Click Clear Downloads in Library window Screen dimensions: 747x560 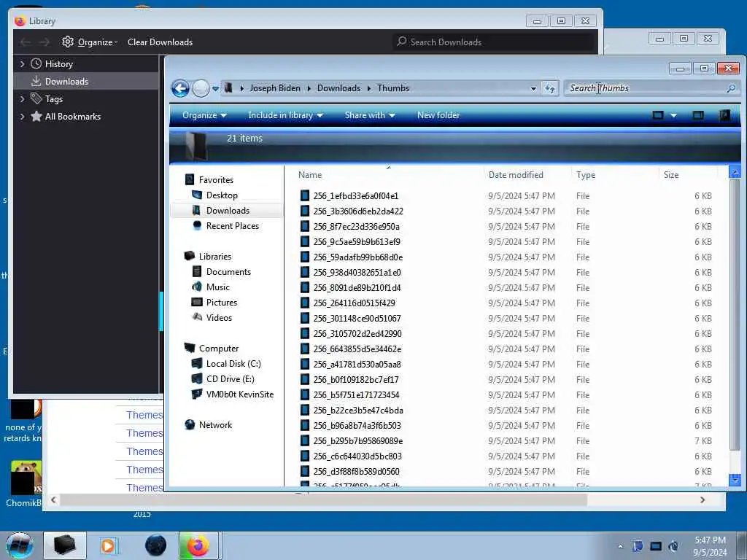coord(160,42)
